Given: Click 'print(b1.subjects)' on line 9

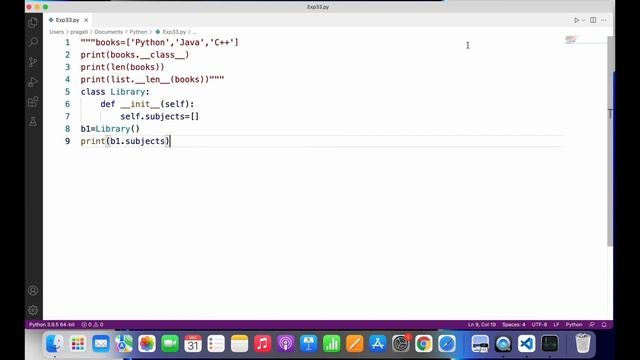Looking at the screenshot, I should pos(125,141).
